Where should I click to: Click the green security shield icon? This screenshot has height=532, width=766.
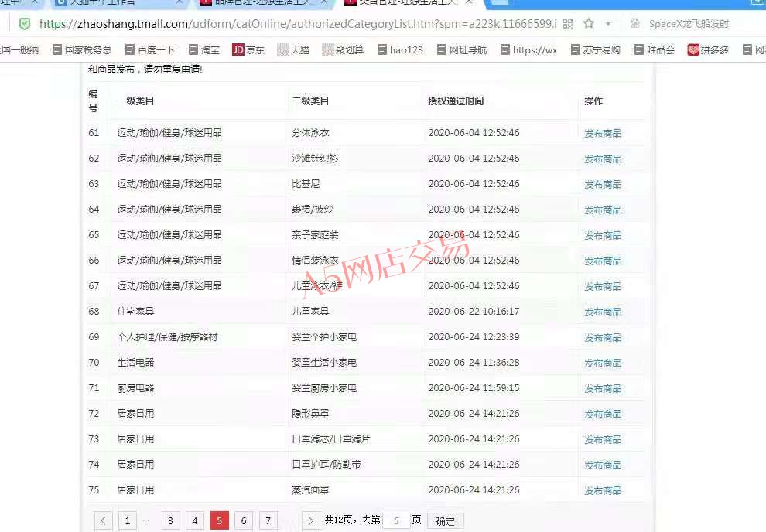25,24
